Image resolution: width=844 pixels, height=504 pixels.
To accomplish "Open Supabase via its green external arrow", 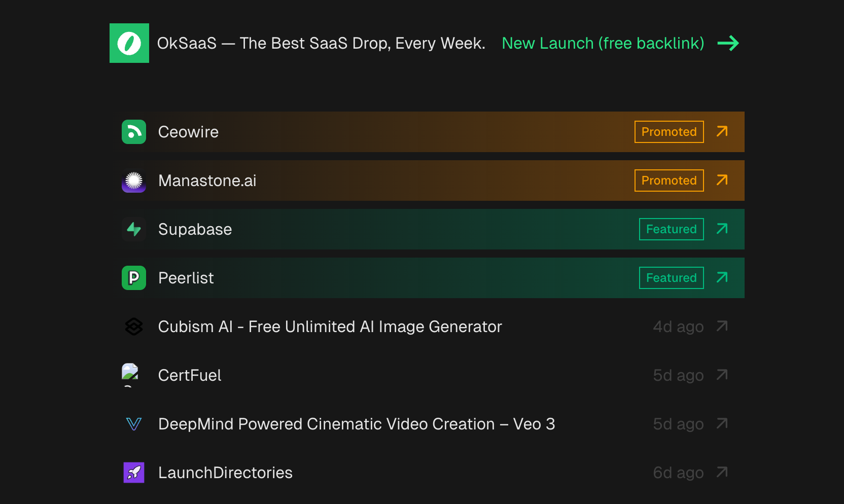I will [x=722, y=229].
